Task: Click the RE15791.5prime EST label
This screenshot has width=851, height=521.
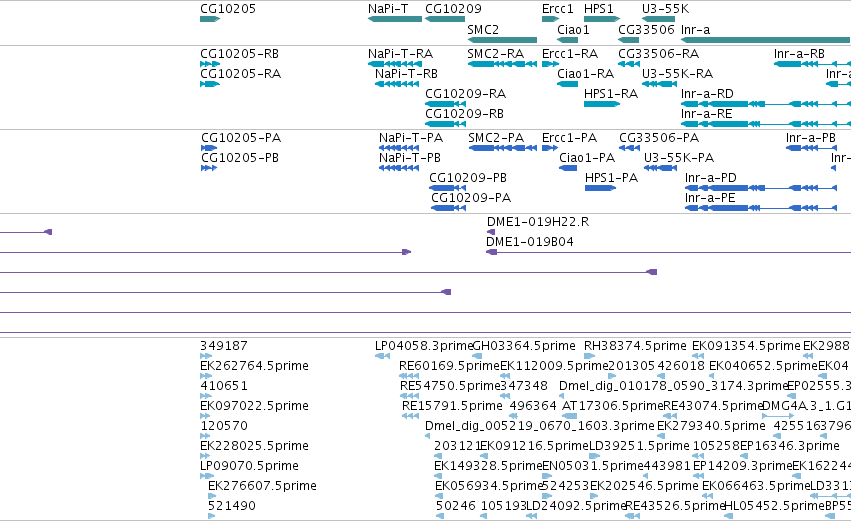Action: tap(452, 406)
